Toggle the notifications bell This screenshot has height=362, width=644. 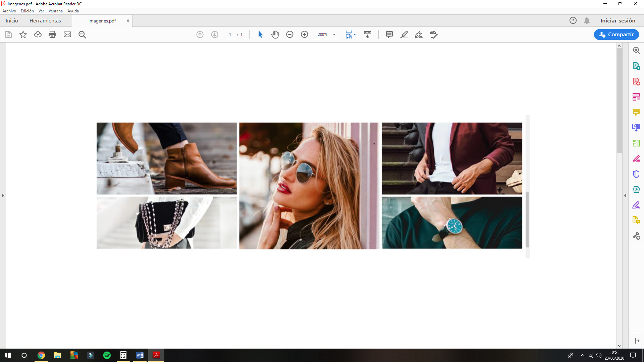point(587,21)
